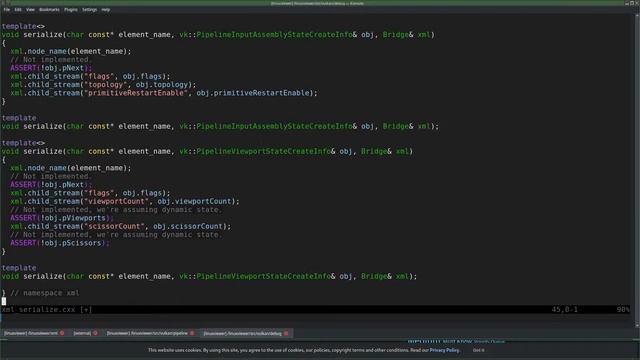Dismiss cookie notice with Got it
The width and height of the screenshot is (640, 360).
tap(478, 350)
